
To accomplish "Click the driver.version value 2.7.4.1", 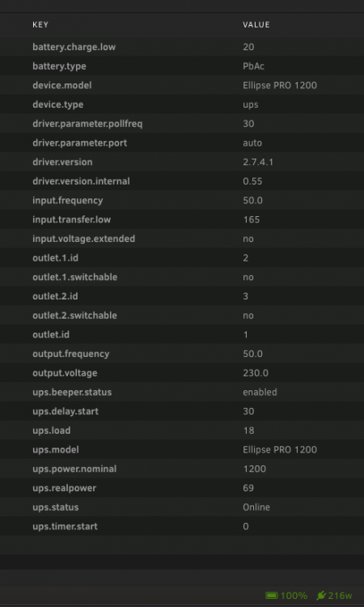I will tap(258, 162).
